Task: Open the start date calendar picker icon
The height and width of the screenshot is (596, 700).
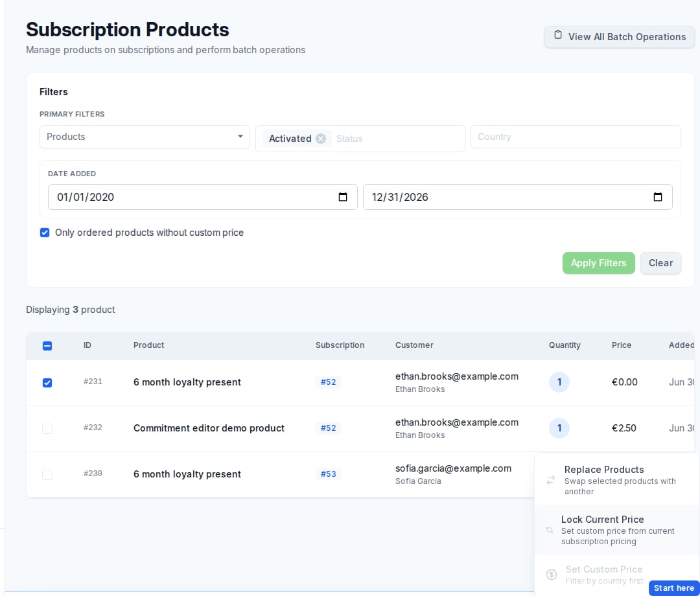Action: [x=342, y=197]
